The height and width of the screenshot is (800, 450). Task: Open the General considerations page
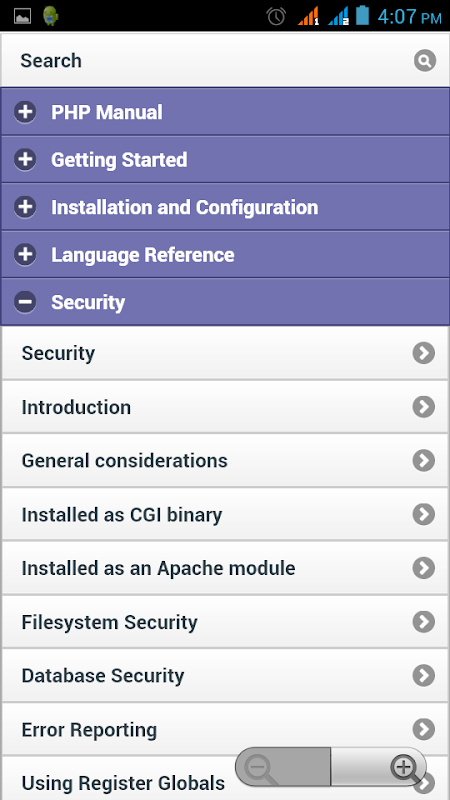coord(225,460)
